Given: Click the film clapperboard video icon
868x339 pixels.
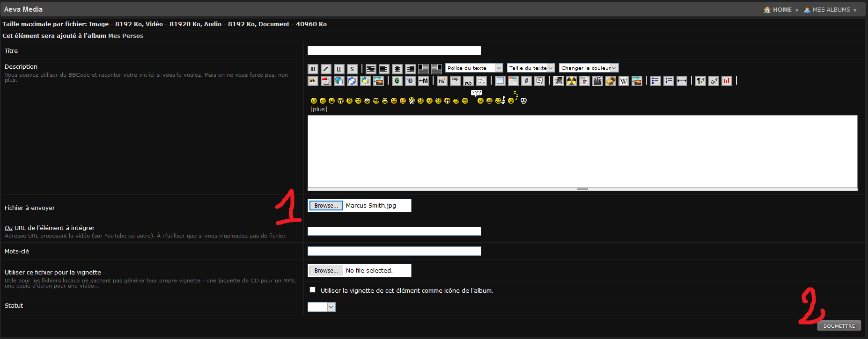Looking at the screenshot, I should pyautogui.click(x=597, y=81).
